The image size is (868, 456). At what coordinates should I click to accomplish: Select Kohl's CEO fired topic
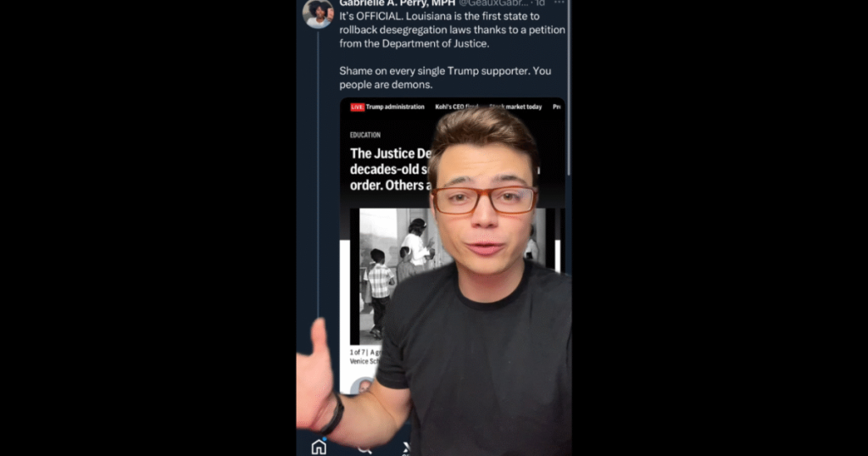tap(457, 107)
